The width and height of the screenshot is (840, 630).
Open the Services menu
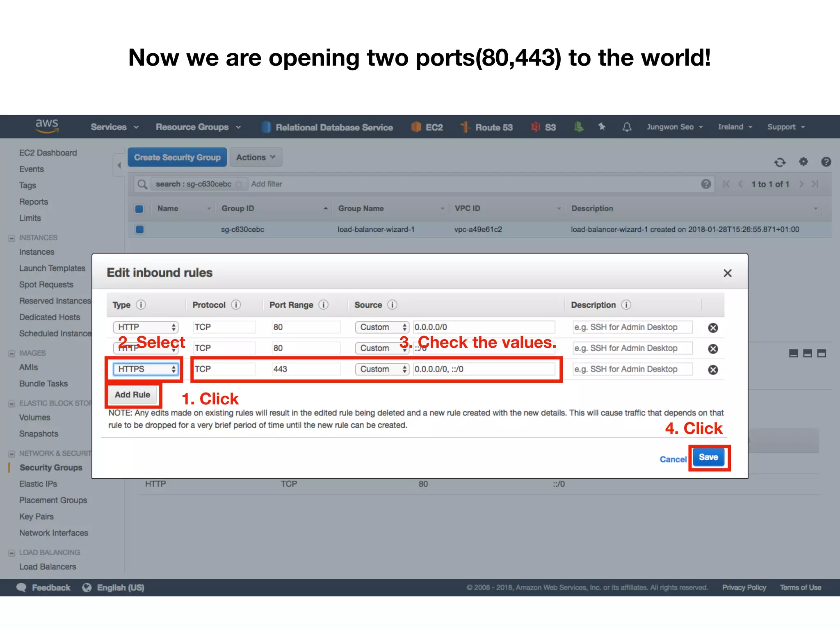click(x=115, y=127)
